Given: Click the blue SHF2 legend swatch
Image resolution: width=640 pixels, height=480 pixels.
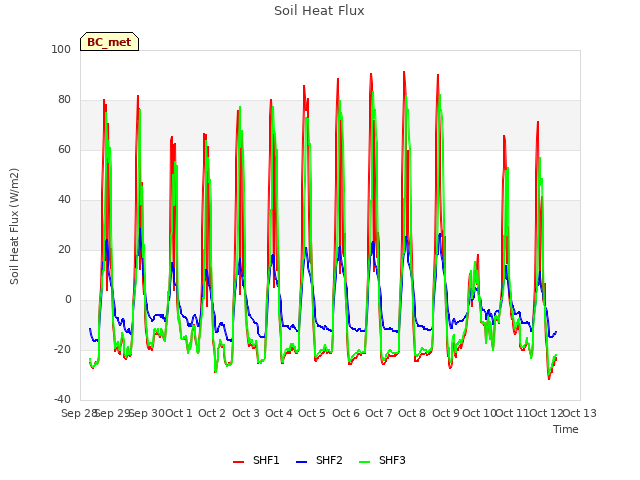Looking at the screenshot, I should coord(301,462).
